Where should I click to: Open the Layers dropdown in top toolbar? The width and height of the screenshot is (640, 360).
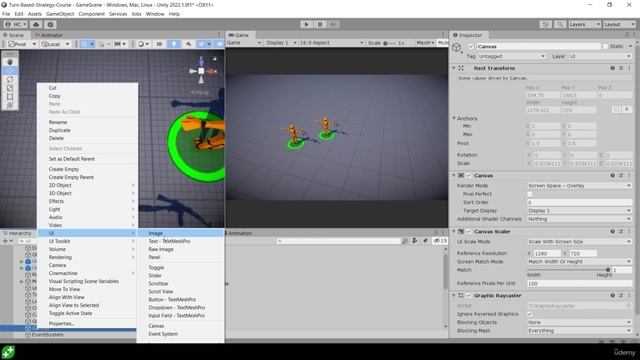tap(584, 24)
